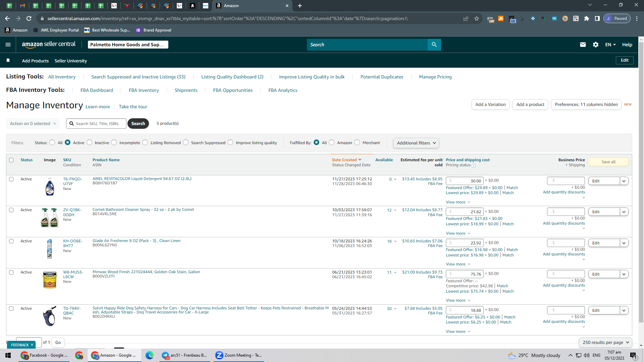The height and width of the screenshot is (362, 644).
Task: Open Edit dropdown arrow for ARIEL row
Action: [624, 181]
